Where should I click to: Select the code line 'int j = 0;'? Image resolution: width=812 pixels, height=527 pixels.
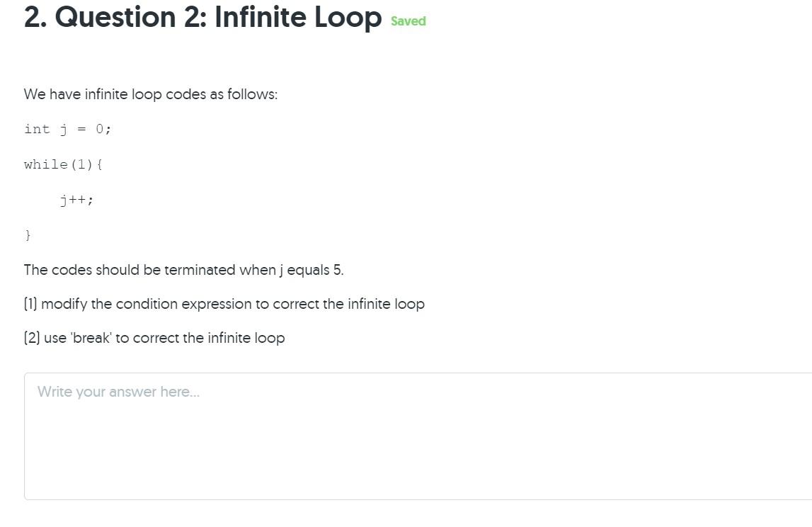[x=67, y=129]
